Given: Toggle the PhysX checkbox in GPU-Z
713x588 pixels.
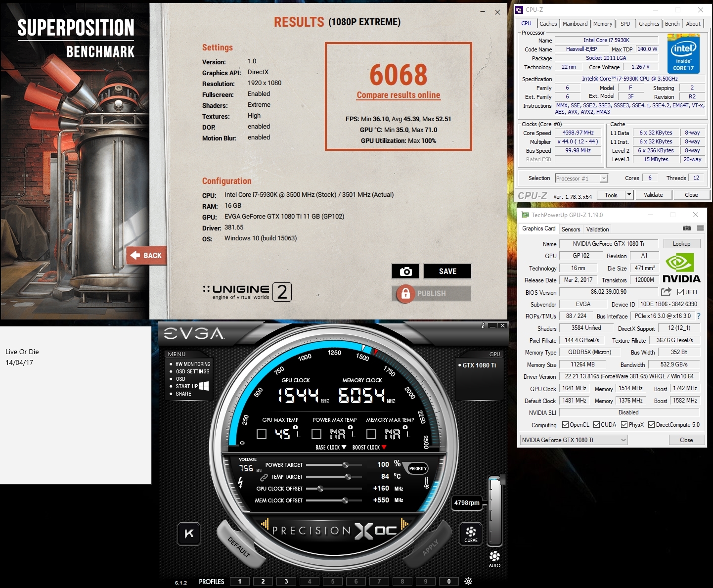Looking at the screenshot, I should pos(624,424).
